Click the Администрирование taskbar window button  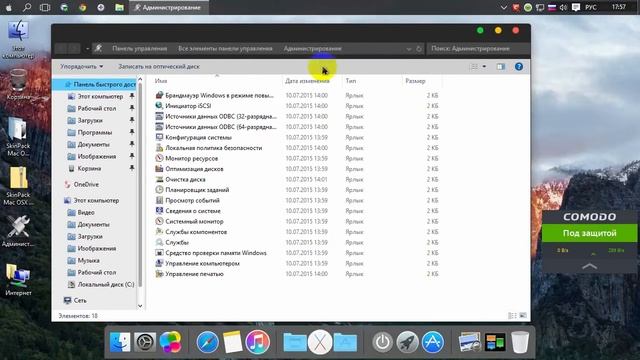[169, 7]
